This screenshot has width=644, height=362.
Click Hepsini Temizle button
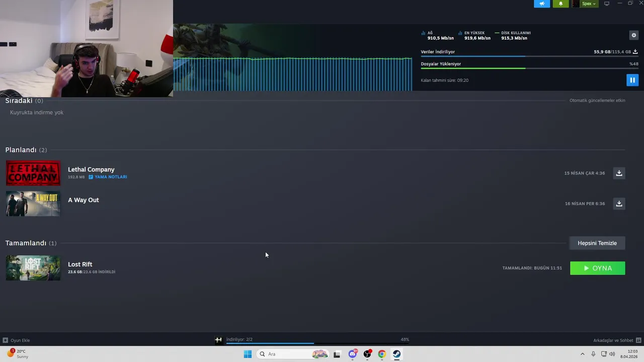(597, 243)
